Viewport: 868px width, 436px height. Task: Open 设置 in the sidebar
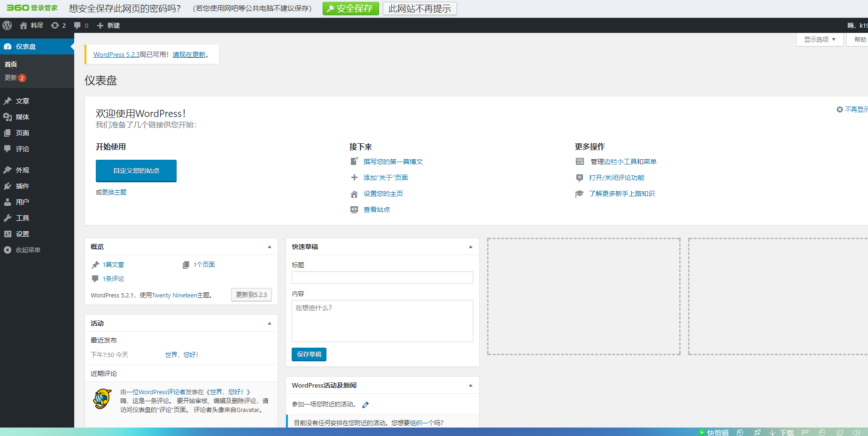(x=37, y=234)
